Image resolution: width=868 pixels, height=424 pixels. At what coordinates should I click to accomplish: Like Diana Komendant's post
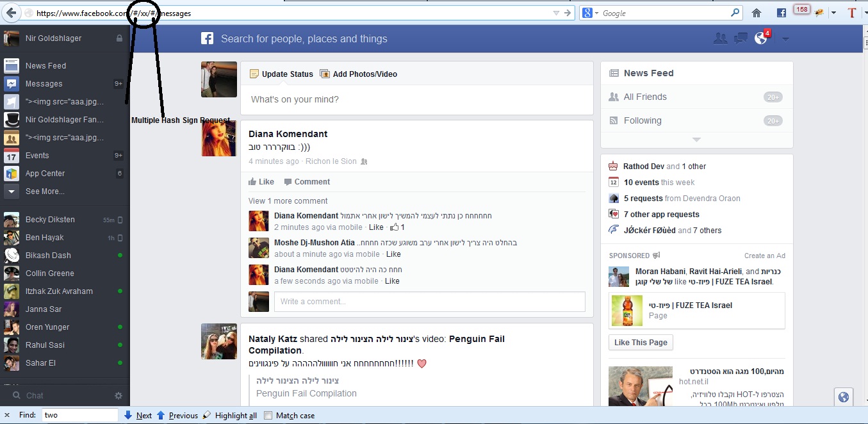click(261, 182)
